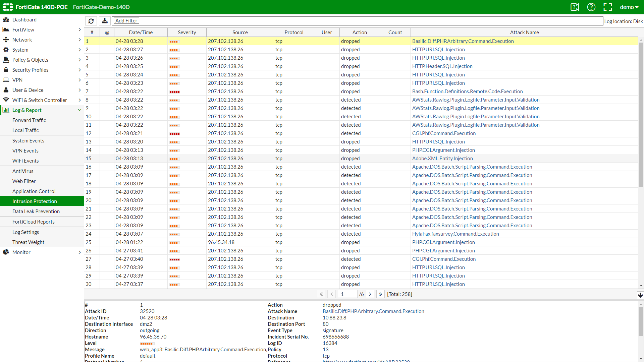The image size is (644, 362).
Task: Click the refresh log icon
Action: [x=91, y=21]
